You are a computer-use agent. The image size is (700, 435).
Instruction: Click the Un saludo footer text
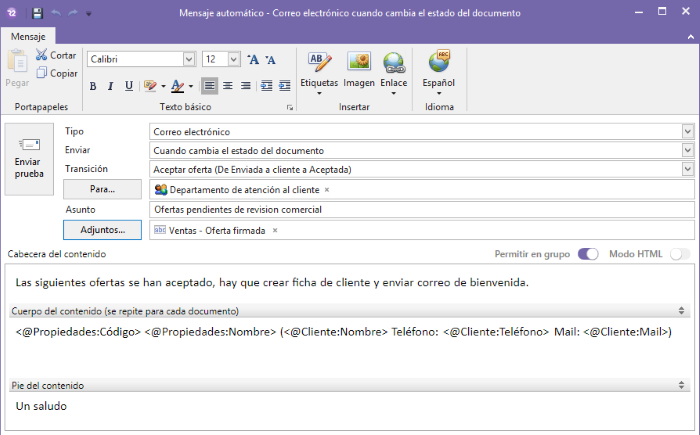pos(41,406)
